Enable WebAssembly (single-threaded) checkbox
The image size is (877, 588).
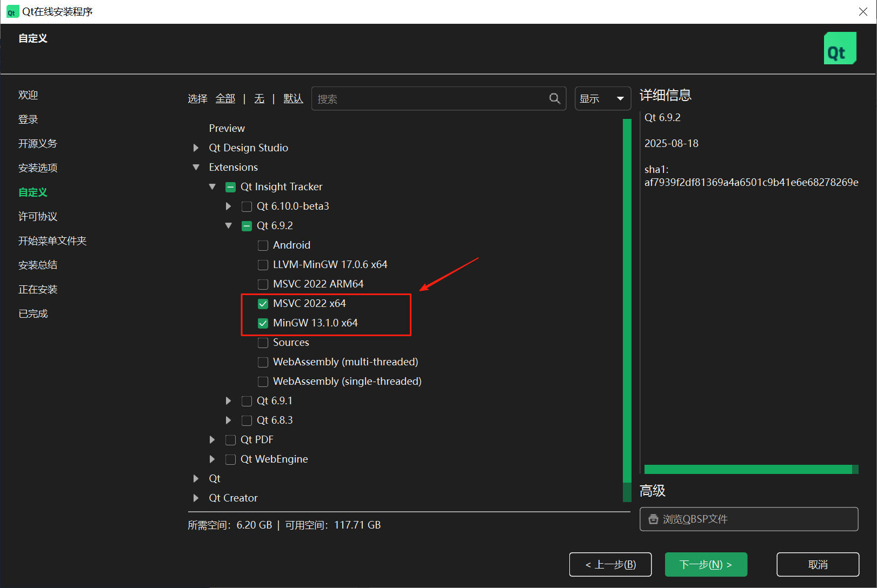coord(263,382)
